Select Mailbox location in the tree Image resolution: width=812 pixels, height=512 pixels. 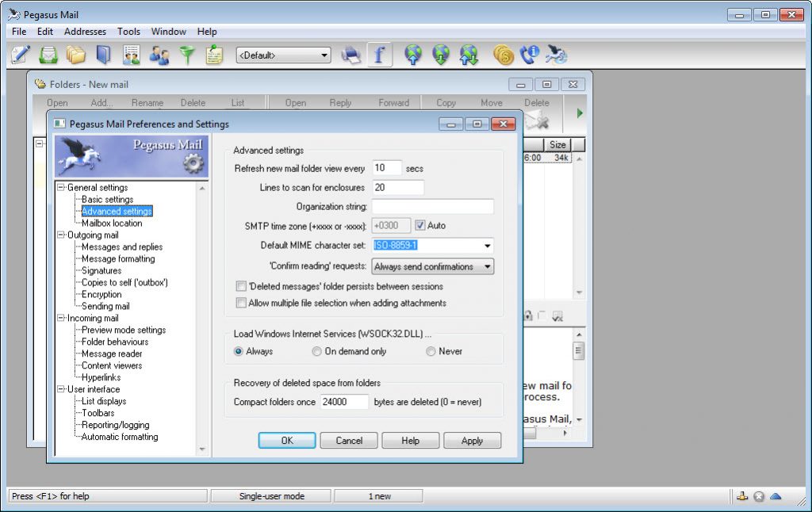[112, 224]
